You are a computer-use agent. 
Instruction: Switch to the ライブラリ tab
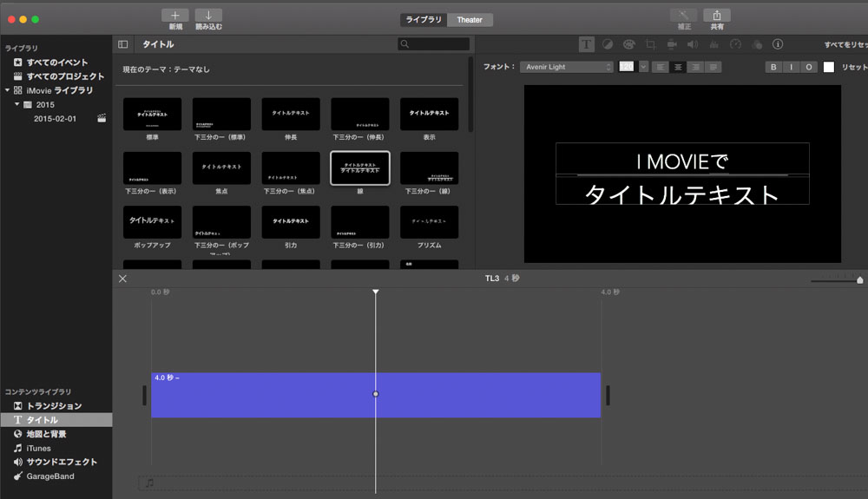click(x=424, y=19)
